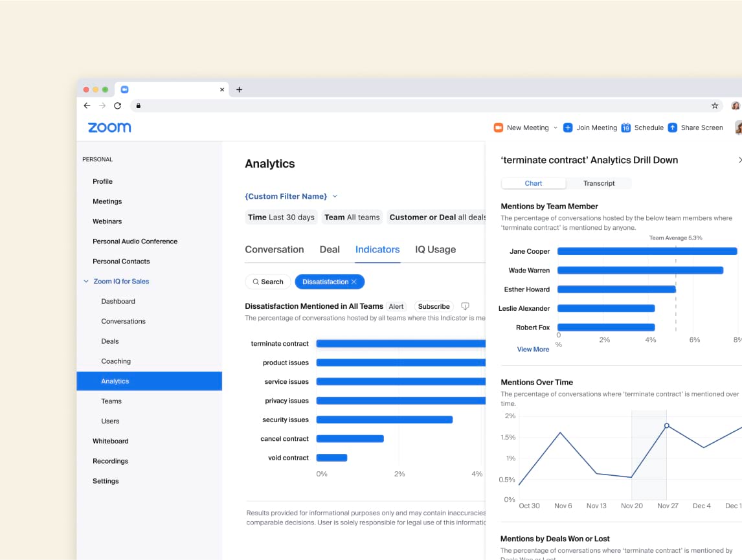Click the View More link
742x560 pixels.
[533, 349]
